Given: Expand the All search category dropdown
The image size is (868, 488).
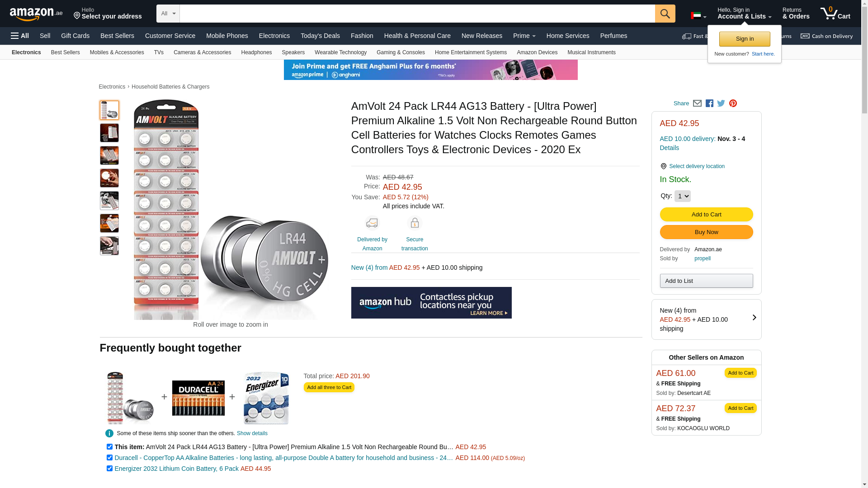Looking at the screenshot, I should (x=168, y=14).
